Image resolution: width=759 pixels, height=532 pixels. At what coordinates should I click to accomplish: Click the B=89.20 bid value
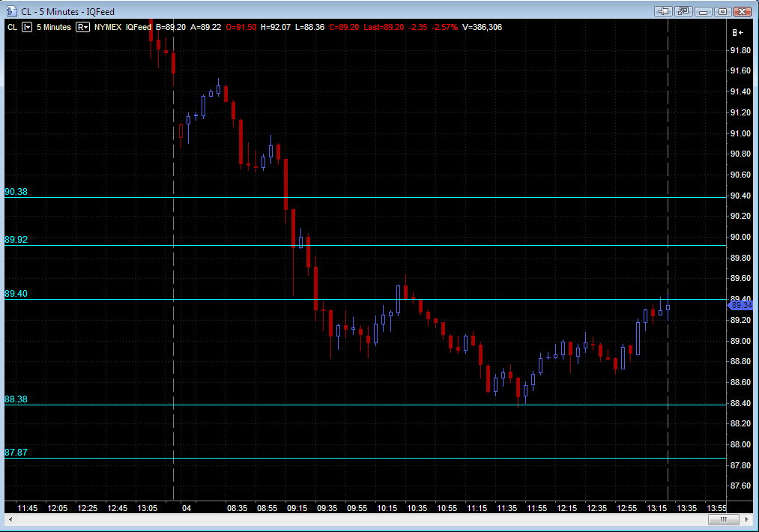[x=170, y=27]
